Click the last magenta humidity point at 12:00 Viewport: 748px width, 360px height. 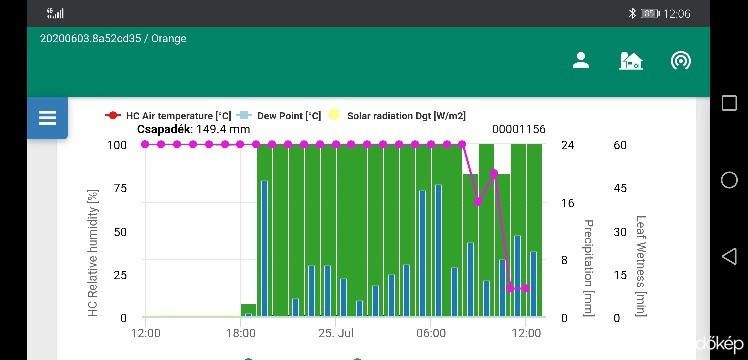coord(526,288)
